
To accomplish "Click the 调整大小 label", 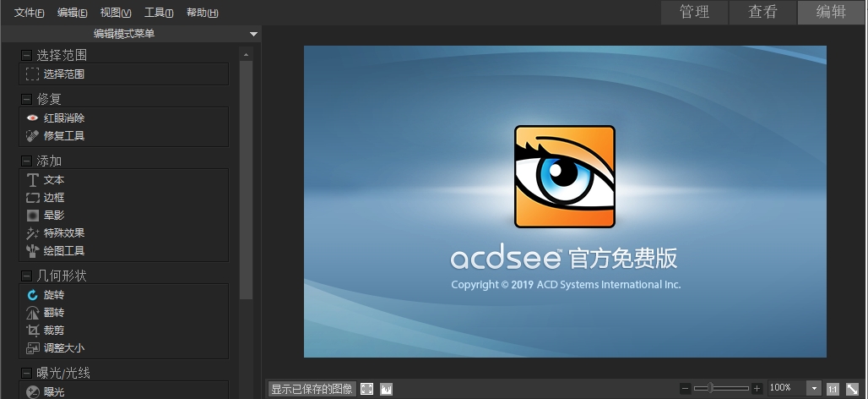I will (x=63, y=348).
